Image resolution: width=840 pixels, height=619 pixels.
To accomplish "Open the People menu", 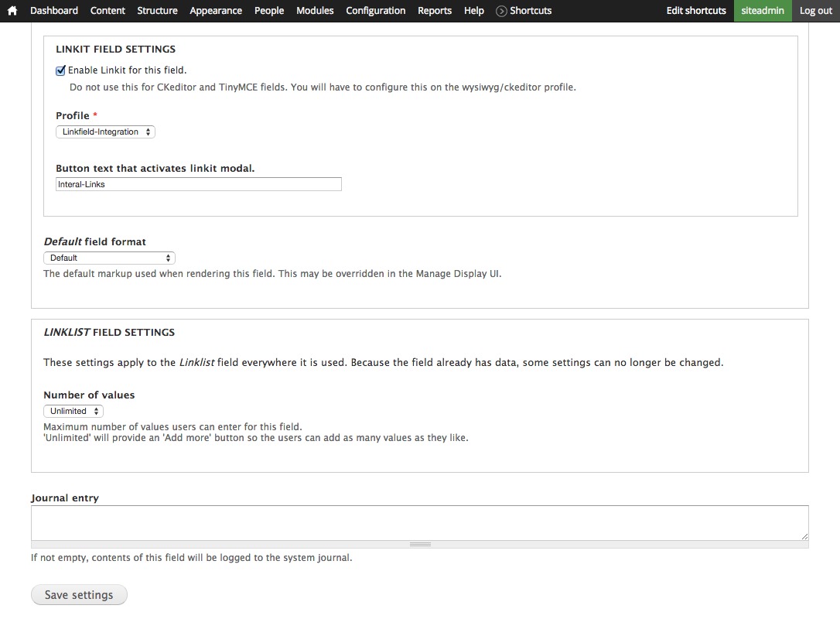I will click(x=268, y=10).
